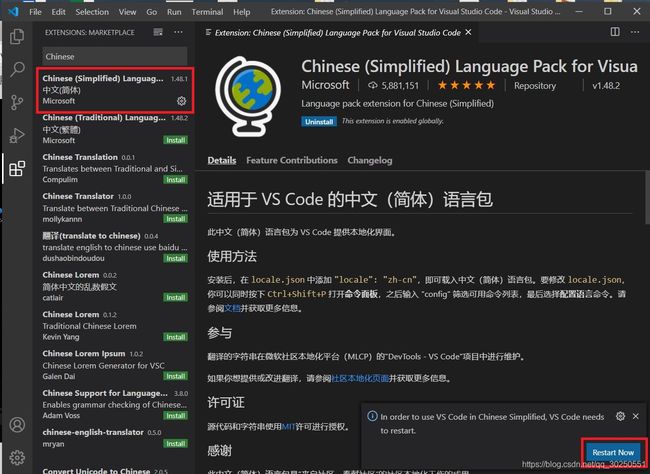Viewport: 650px width, 474px height.
Task: Open the Search view in activity bar
Action: pos(17,69)
